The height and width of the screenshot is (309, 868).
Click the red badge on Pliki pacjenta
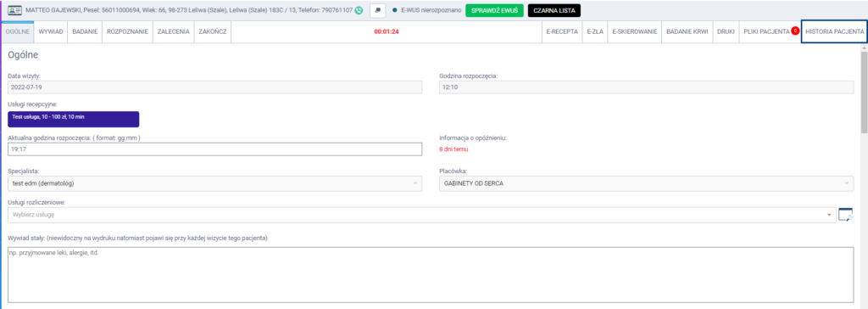click(795, 31)
